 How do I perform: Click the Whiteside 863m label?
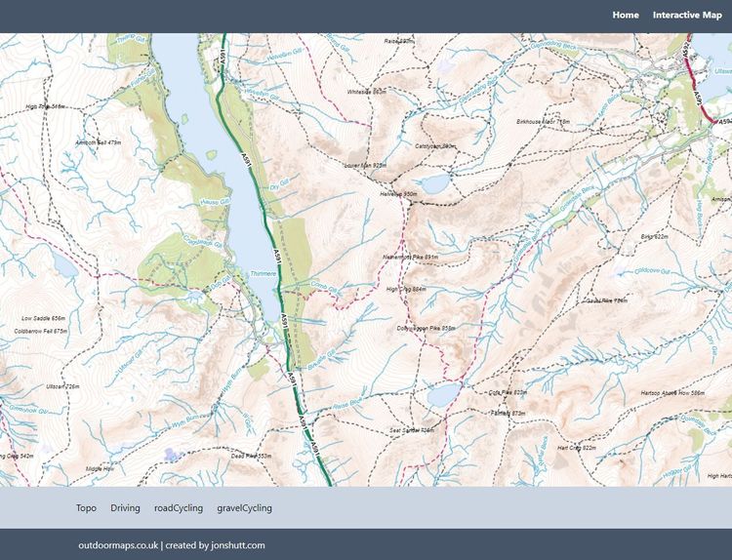pyautogui.click(x=366, y=92)
